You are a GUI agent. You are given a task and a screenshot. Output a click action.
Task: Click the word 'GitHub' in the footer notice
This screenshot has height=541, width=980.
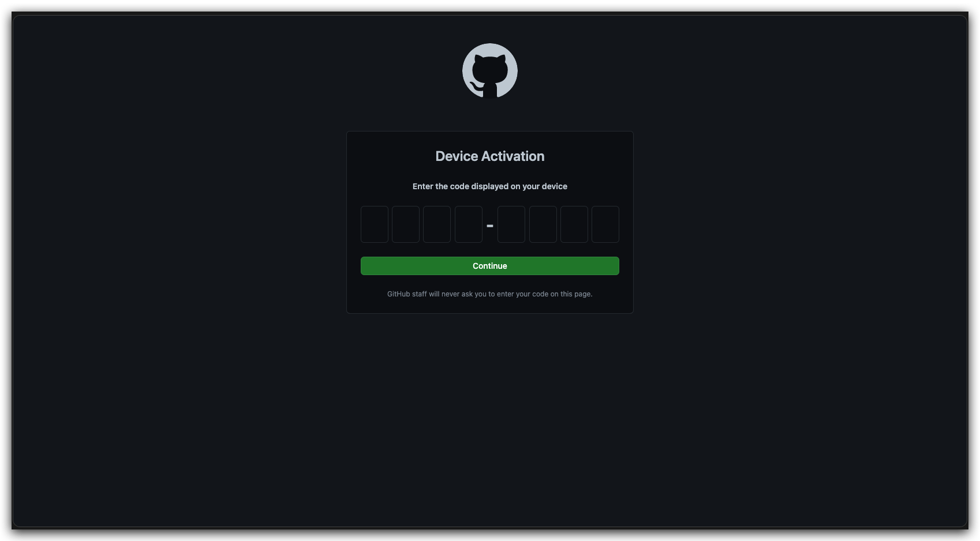coord(398,294)
